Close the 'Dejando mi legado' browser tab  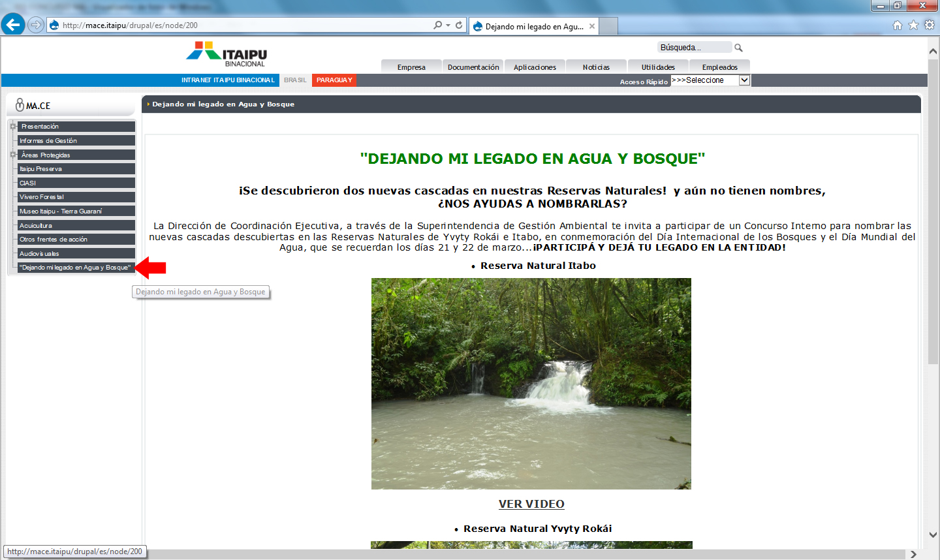[x=592, y=26]
